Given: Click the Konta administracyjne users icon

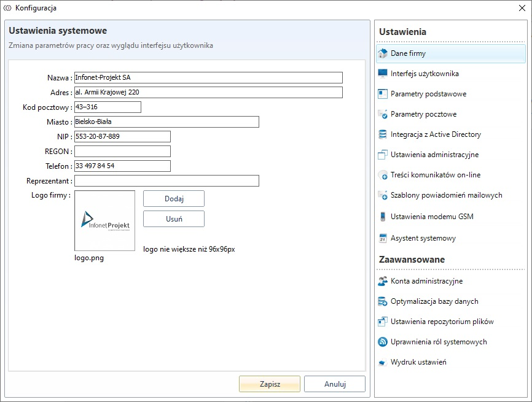Looking at the screenshot, I should click(382, 281).
